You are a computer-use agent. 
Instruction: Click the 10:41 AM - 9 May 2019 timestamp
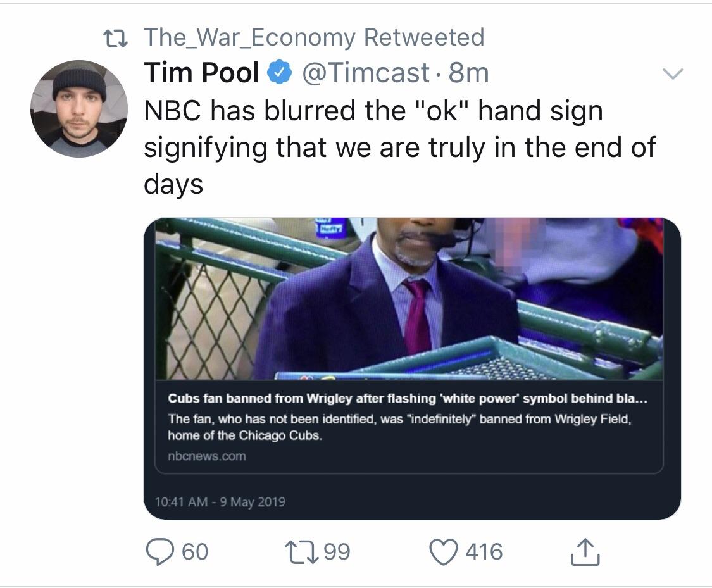(x=220, y=502)
